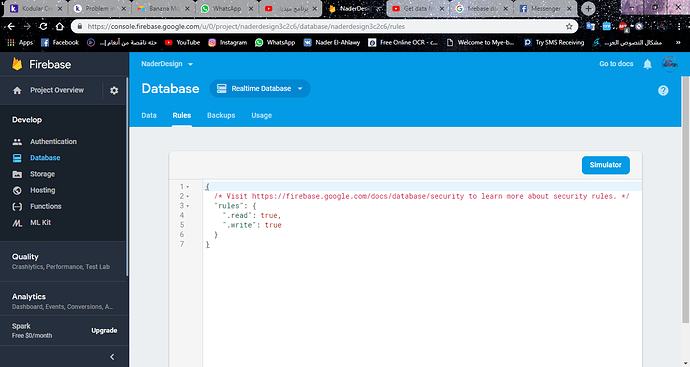Viewport: 690px width, 367px height.
Task: Open the NaderDesign project dropdown
Action: pyautogui.click(x=167, y=64)
